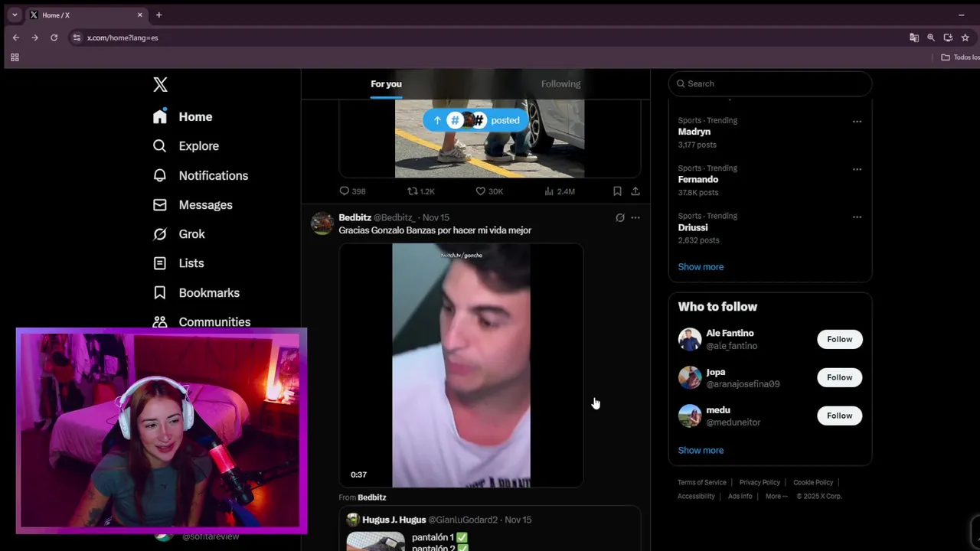Click the X logo in sidebar
The image size is (980, 551).
tap(160, 84)
